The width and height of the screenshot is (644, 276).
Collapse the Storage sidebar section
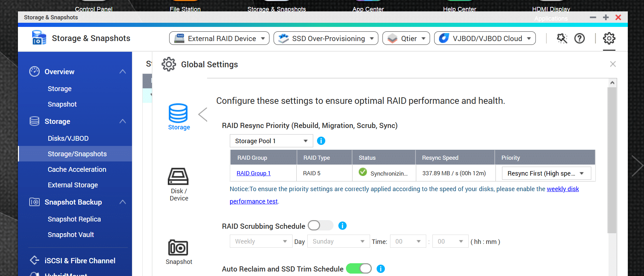click(x=123, y=121)
